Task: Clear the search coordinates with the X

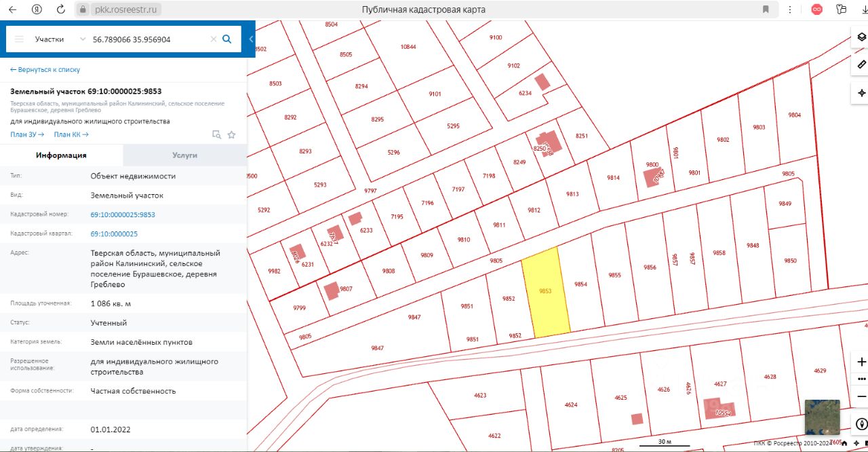Action: tap(214, 39)
